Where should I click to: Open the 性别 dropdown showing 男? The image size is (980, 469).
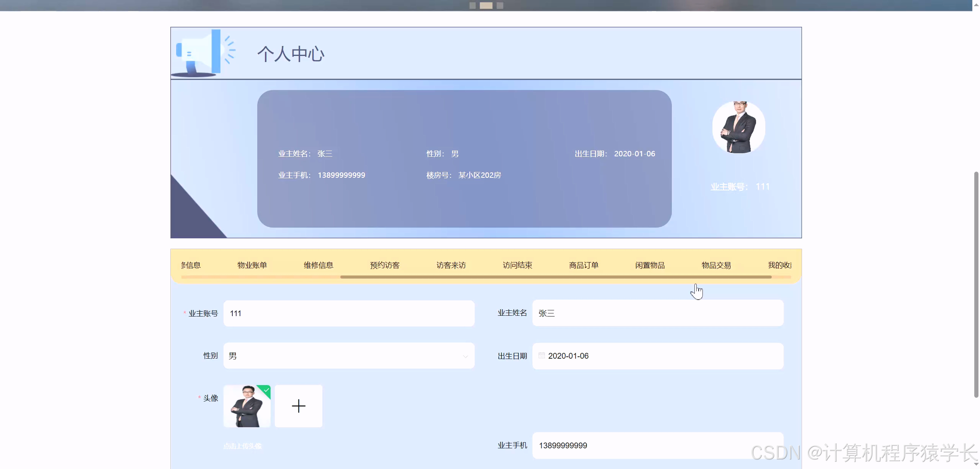point(348,356)
